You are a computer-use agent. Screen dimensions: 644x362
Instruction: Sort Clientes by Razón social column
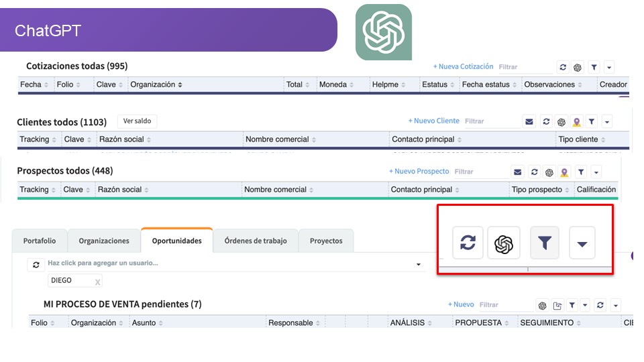tap(125, 139)
